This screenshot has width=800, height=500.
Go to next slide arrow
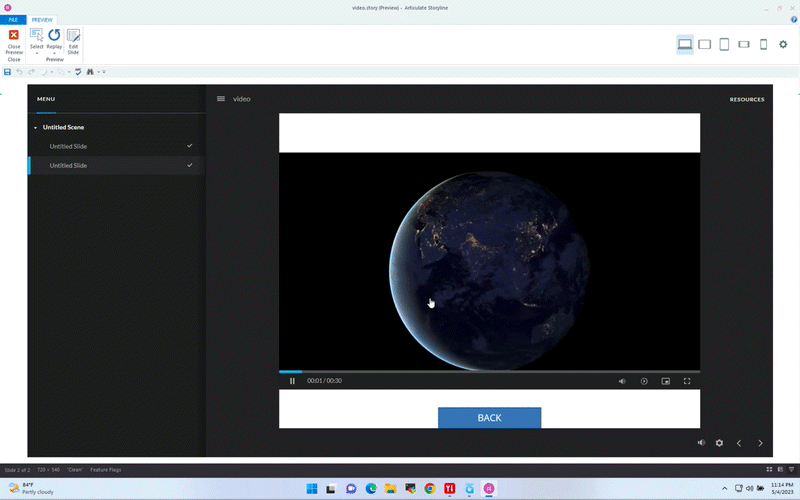(760, 443)
